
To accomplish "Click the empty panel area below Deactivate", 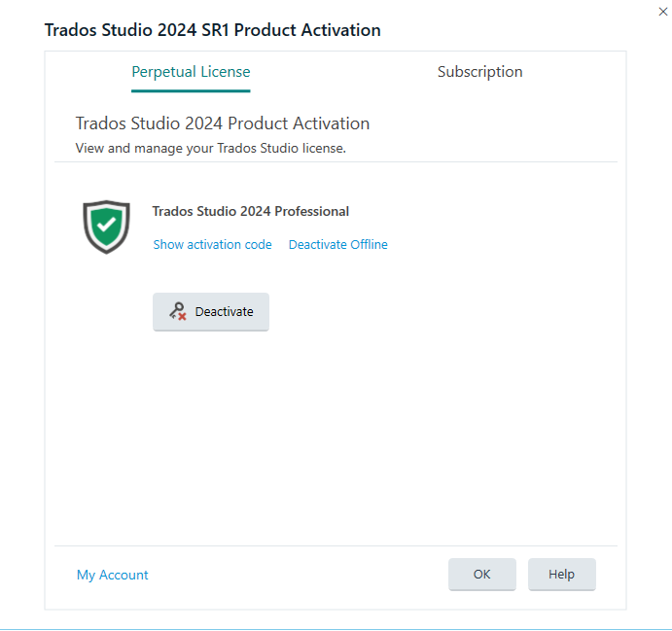I will (x=336, y=438).
